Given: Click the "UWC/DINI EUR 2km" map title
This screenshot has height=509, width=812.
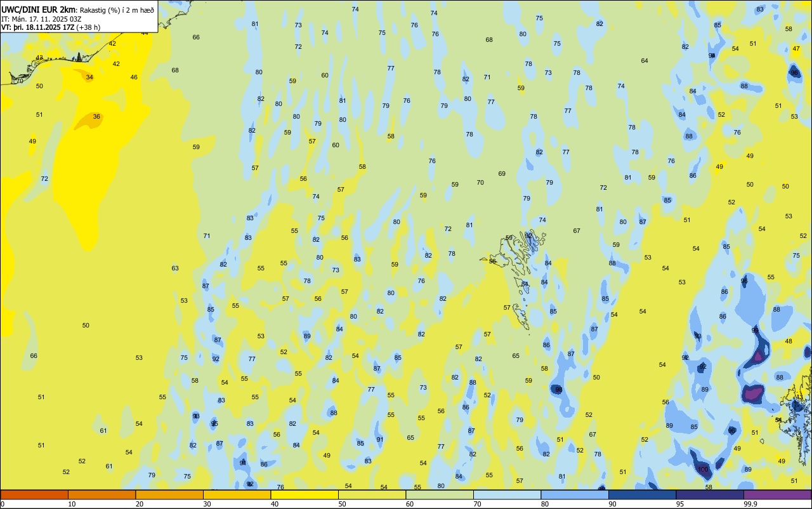Looking at the screenshot, I should tap(39, 10).
